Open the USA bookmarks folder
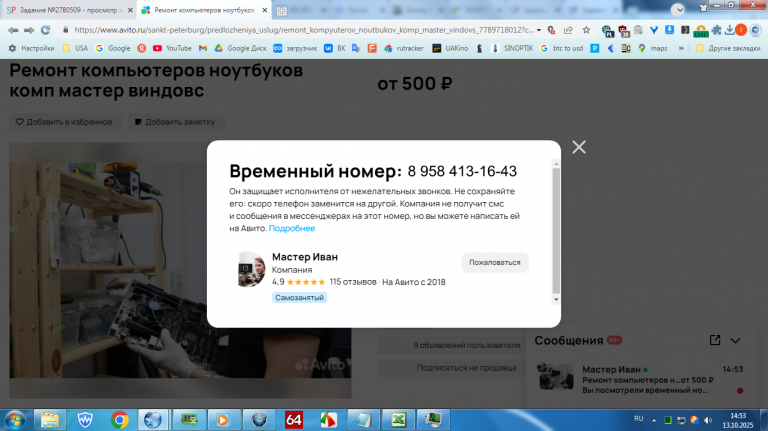Image resolution: width=768 pixels, height=431 pixels. coord(75,48)
